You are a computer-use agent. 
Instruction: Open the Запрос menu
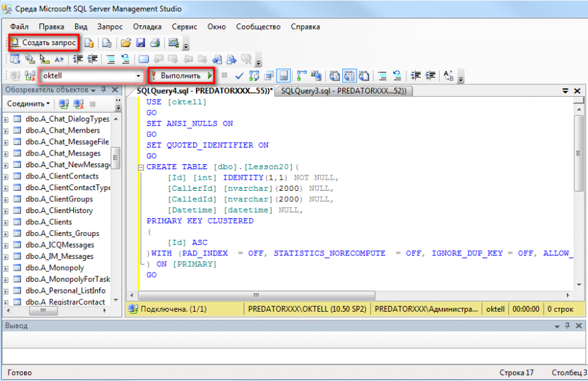click(x=110, y=27)
